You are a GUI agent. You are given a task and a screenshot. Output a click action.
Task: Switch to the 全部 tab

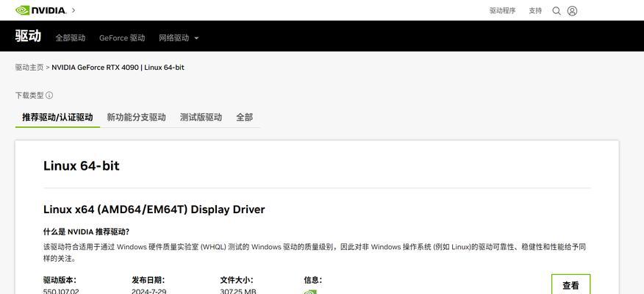pos(244,118)
